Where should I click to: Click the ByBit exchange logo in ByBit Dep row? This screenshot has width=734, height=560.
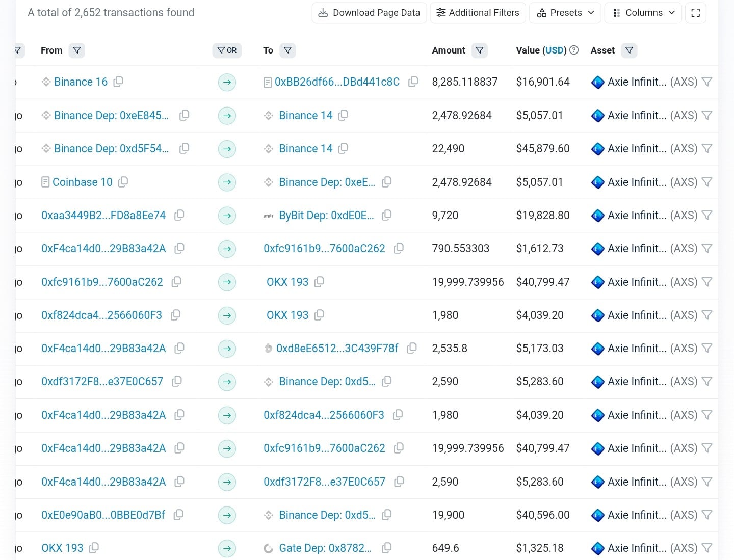[x=267, y=215]
